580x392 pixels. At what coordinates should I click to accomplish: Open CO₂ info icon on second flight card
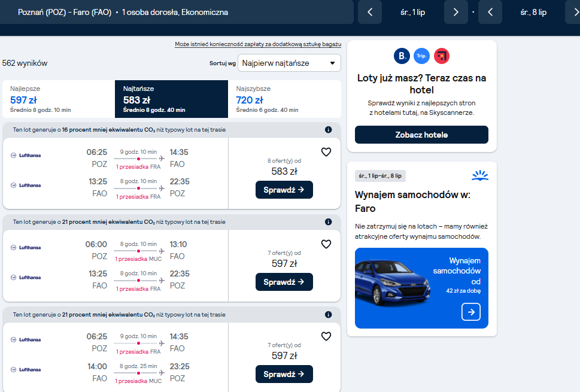pos(328,222)
